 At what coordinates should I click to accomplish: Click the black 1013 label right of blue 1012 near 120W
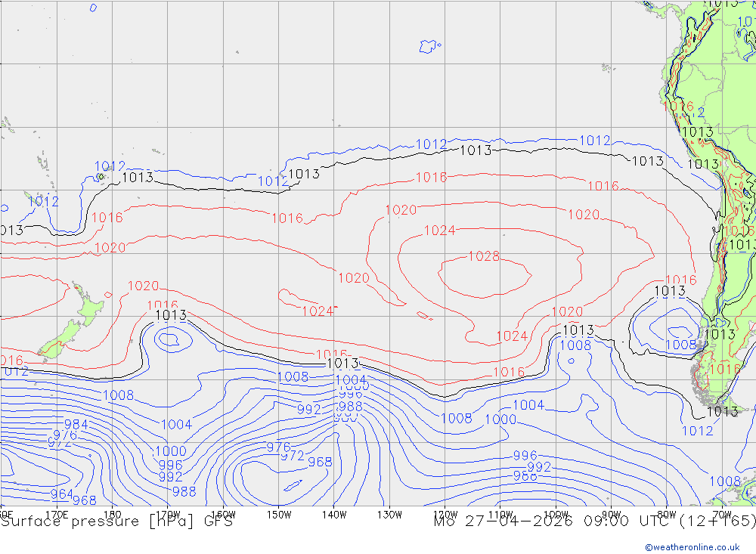(x=476, y=150)
